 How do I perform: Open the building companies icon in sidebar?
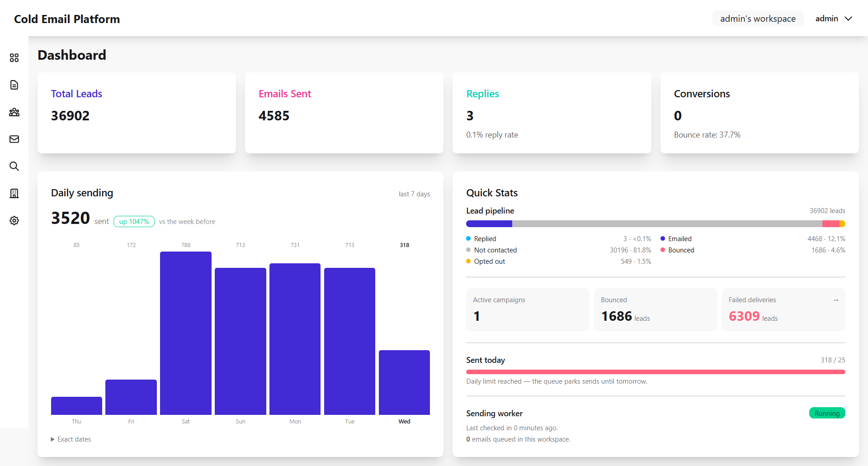[14, 194]
